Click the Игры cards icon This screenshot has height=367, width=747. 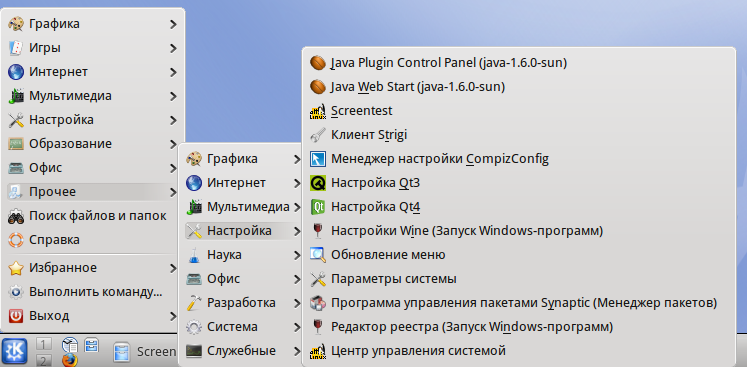point(16,48)
